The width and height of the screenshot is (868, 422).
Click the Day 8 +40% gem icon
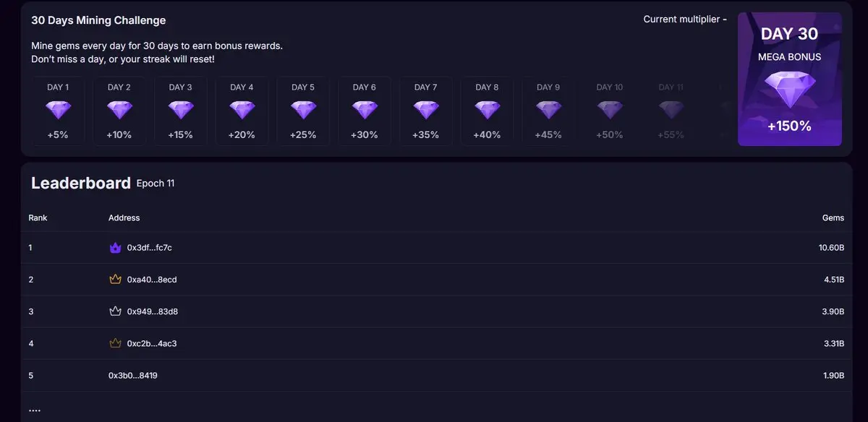pyautogui.click(x=487, y=111)
